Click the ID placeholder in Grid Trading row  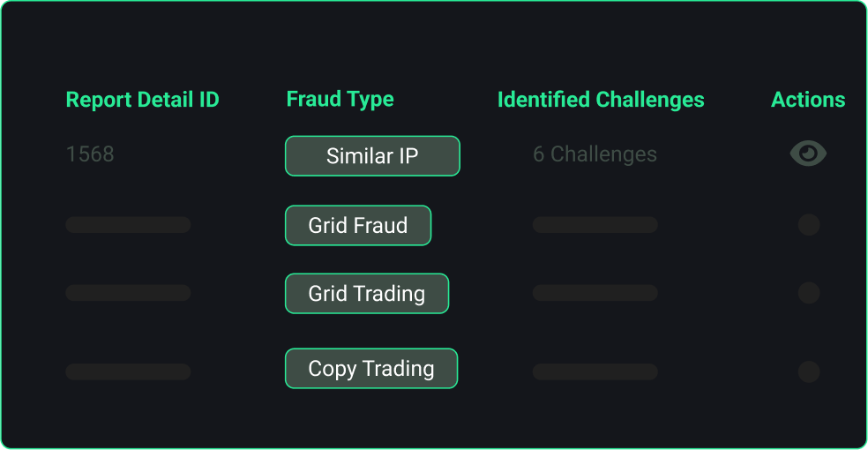[x=128, y=293]
